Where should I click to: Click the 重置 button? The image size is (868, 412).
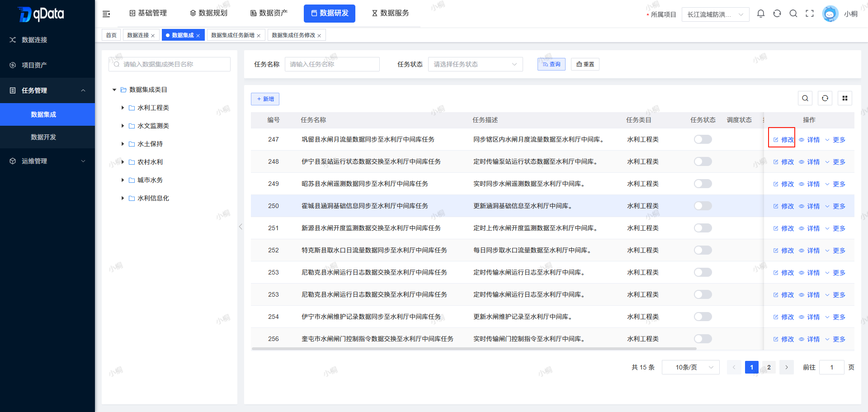coord(585,64)
